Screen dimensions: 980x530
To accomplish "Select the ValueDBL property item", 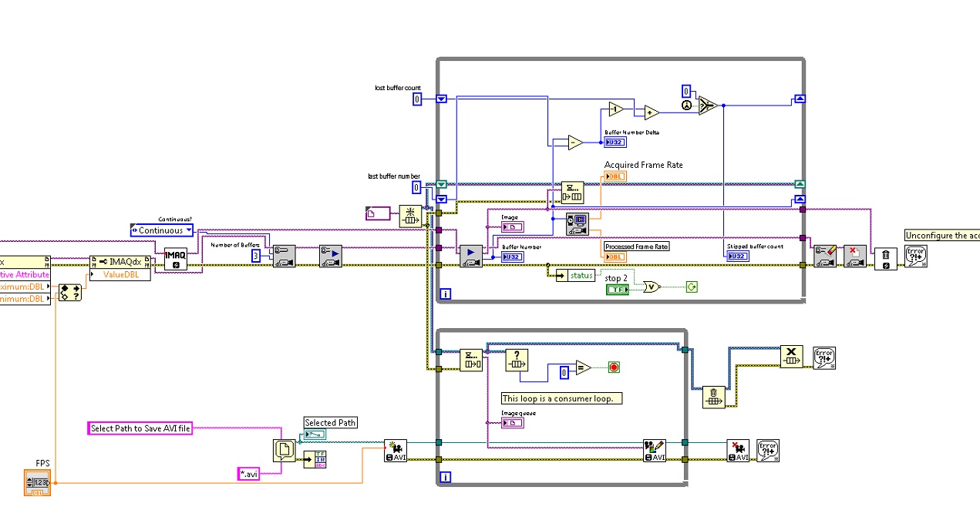I will click(120, 274).
